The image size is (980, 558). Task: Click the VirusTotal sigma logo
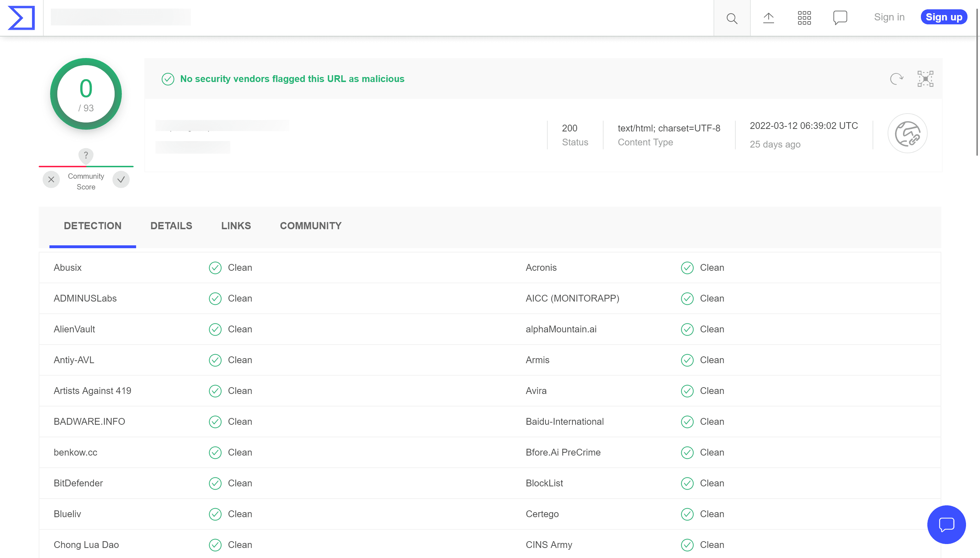[21, 18]
